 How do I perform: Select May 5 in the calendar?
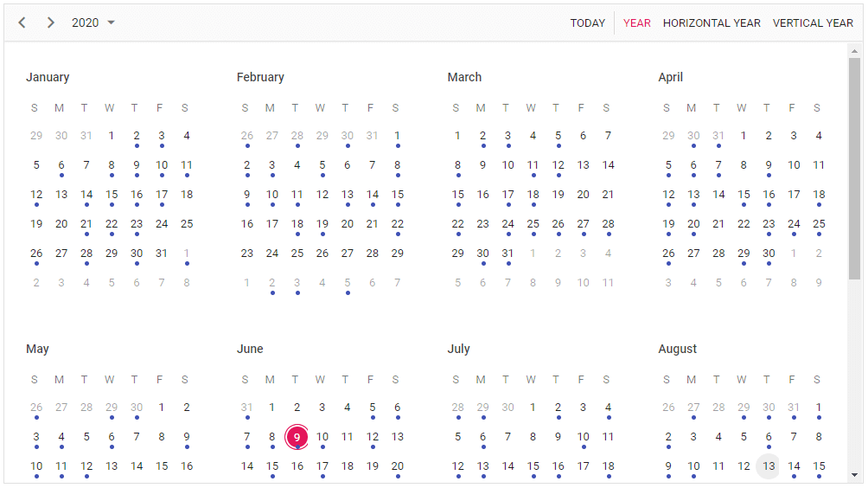pyautogui.click(x=86, y=437)
